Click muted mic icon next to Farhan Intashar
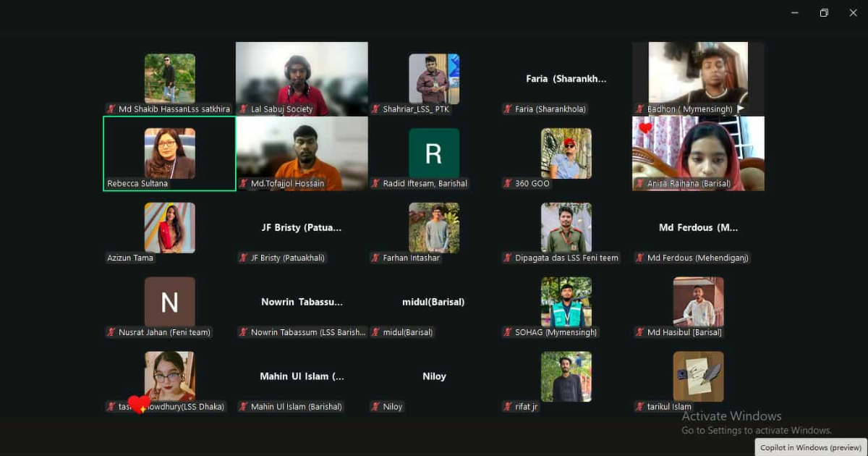The height and width of the screenshot is (456, 868). pyautogui.click(x=375, y=258)
